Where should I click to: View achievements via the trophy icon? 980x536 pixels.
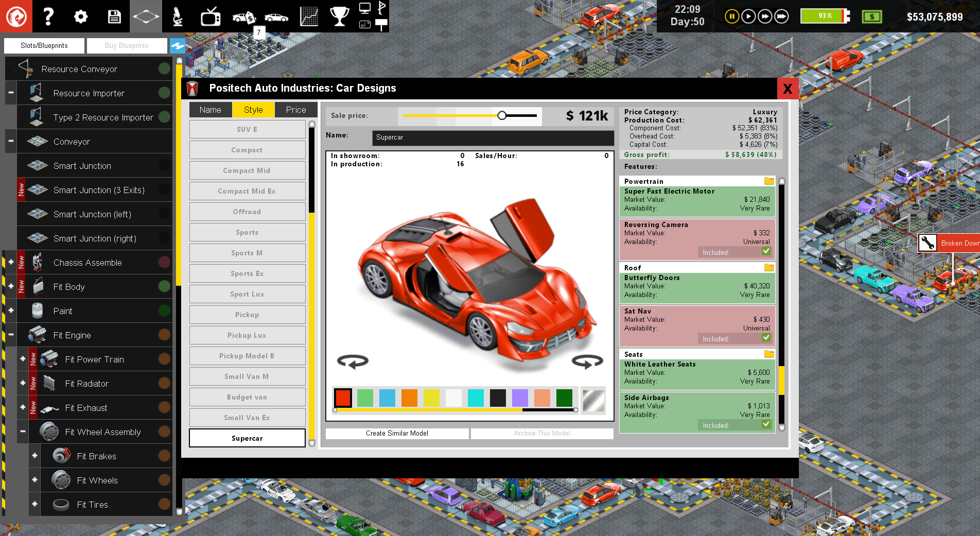click(340, 16)
